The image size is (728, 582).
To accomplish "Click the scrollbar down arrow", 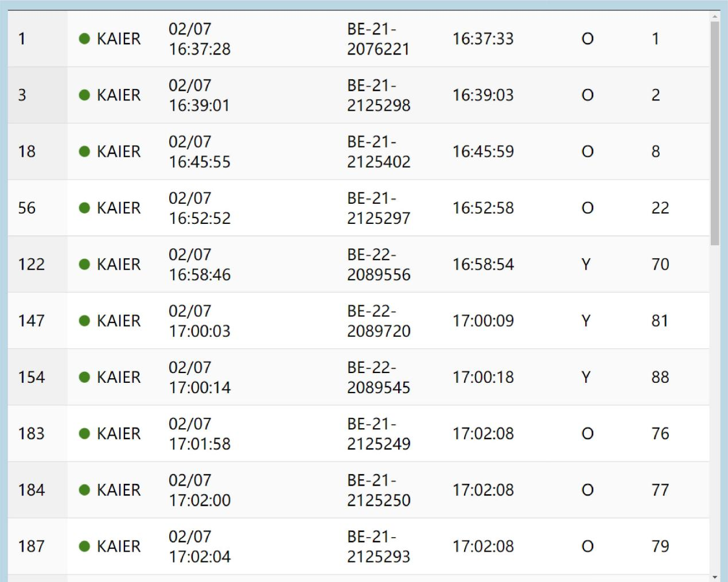I will click(715, 577).
